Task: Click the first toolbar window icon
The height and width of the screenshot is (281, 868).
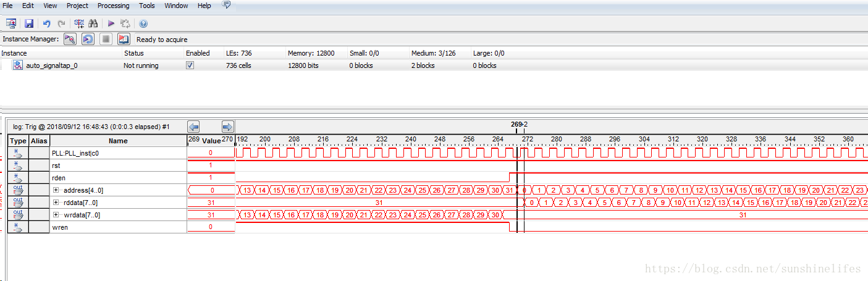Action: tap(11, 23)
